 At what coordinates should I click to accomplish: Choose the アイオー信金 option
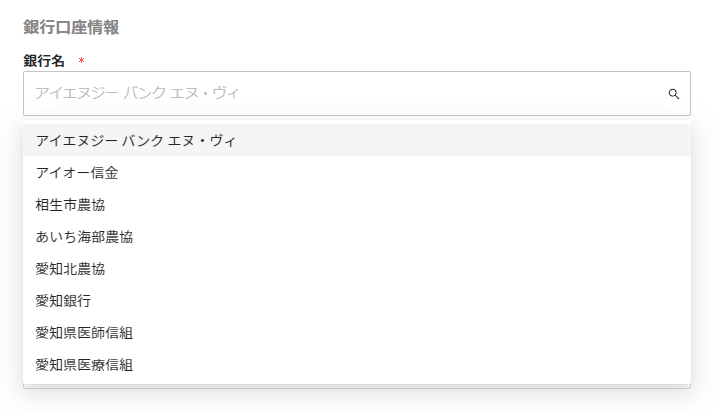(x=77, y=173)
